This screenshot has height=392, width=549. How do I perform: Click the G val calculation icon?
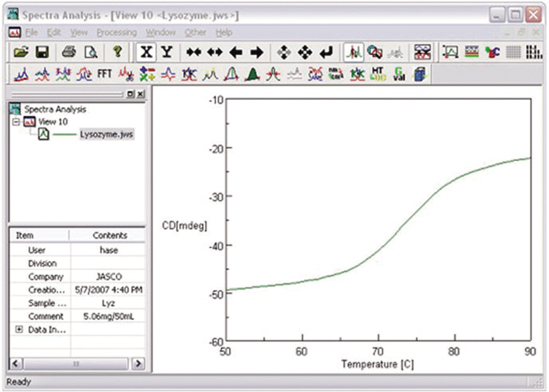[x=399, y=75]
